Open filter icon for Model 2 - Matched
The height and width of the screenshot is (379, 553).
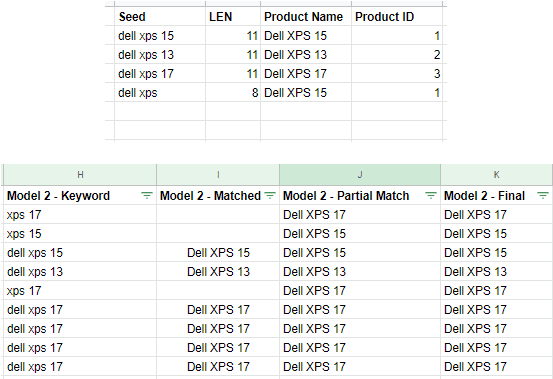click(270, 195)
